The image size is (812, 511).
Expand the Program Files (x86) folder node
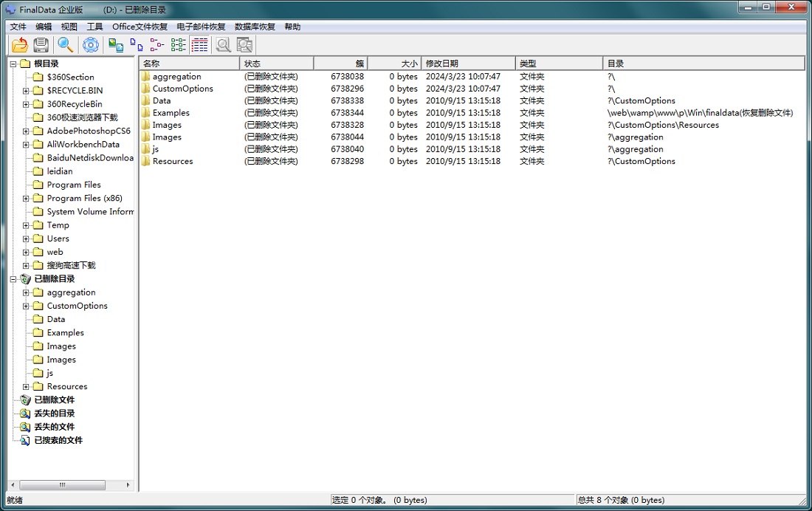click(x=26, y=199)
